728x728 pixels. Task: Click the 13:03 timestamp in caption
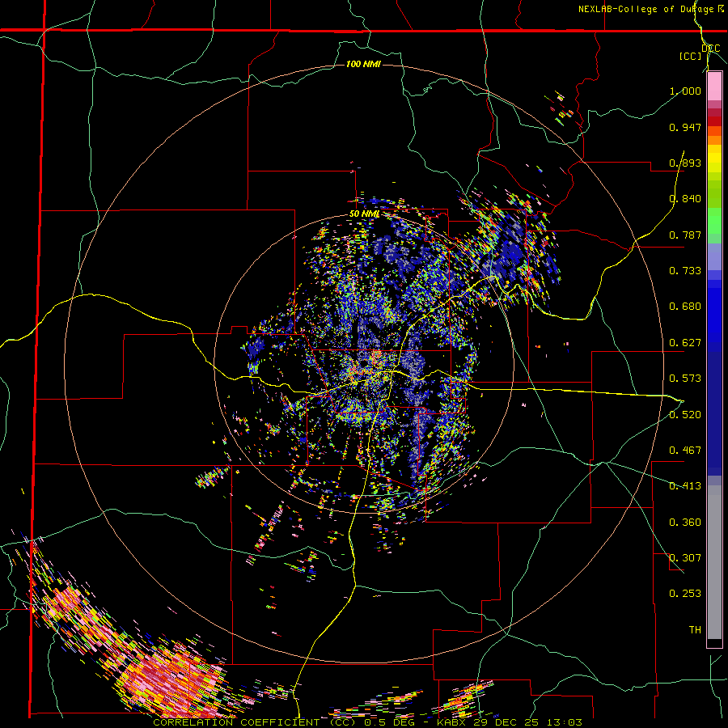coord(564,722)
